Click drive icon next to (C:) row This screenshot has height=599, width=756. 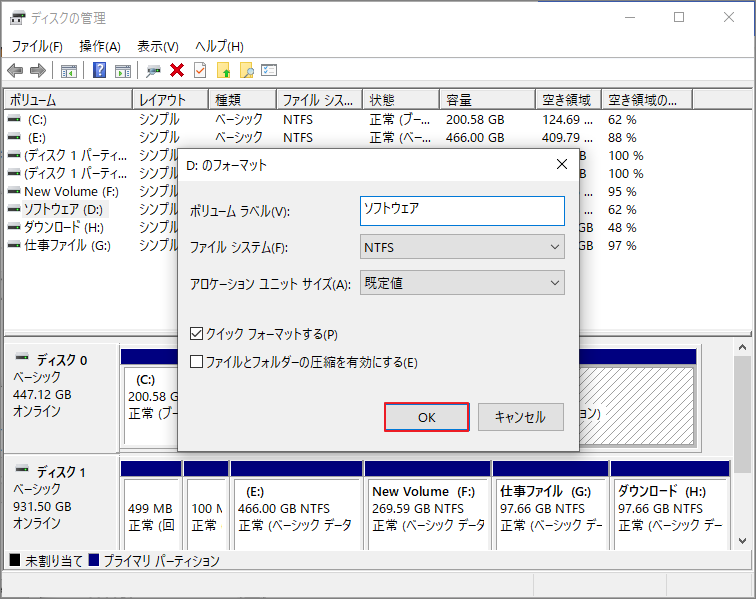click(14, 119)
